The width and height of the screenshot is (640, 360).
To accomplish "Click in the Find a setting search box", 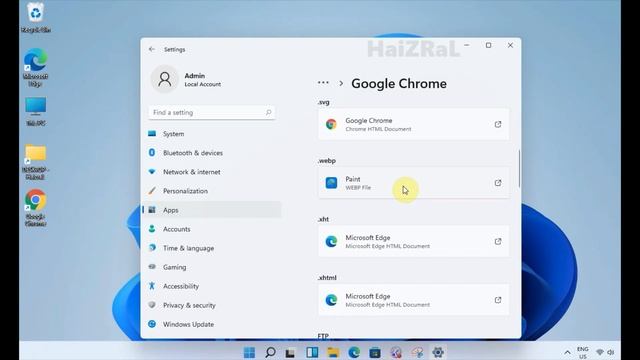I will click(x=211, y=112).
